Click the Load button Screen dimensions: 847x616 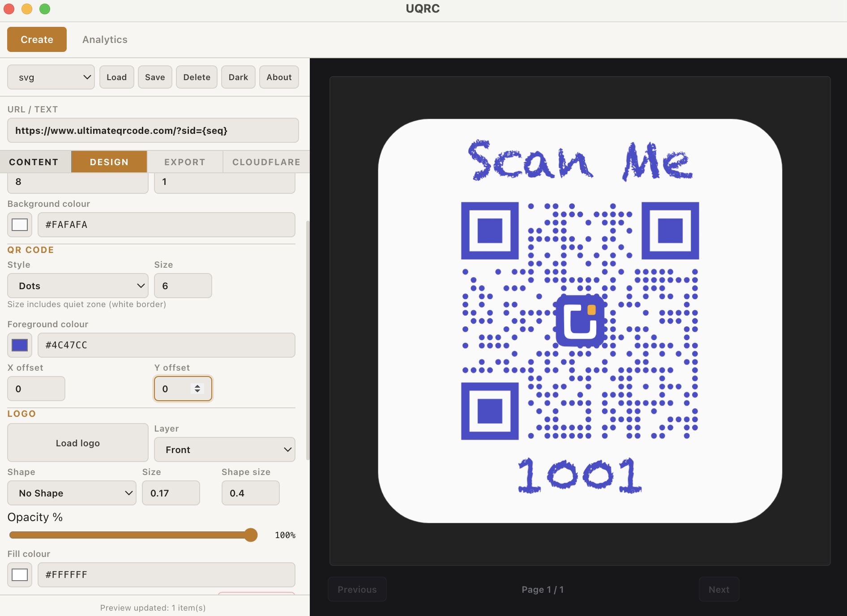pyautogui.click(x=117, y=77)
